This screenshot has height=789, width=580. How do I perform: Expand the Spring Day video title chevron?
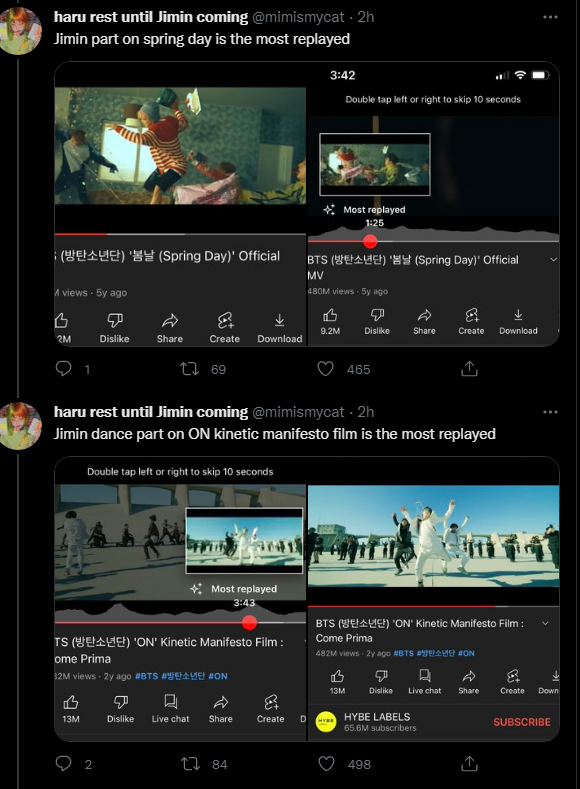tap(553, 260)
